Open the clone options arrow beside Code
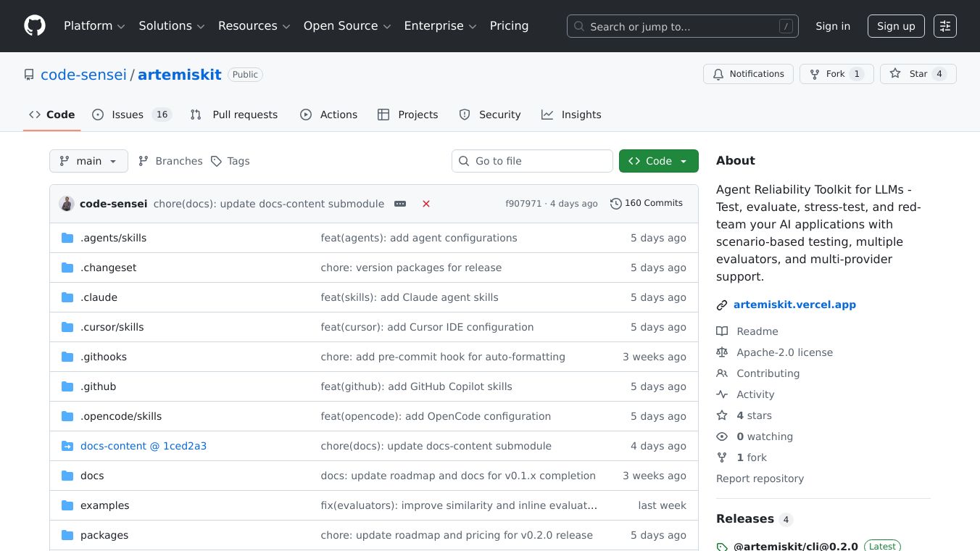The height and width of the screenshot is (551, 980). (x=683, y=161)
